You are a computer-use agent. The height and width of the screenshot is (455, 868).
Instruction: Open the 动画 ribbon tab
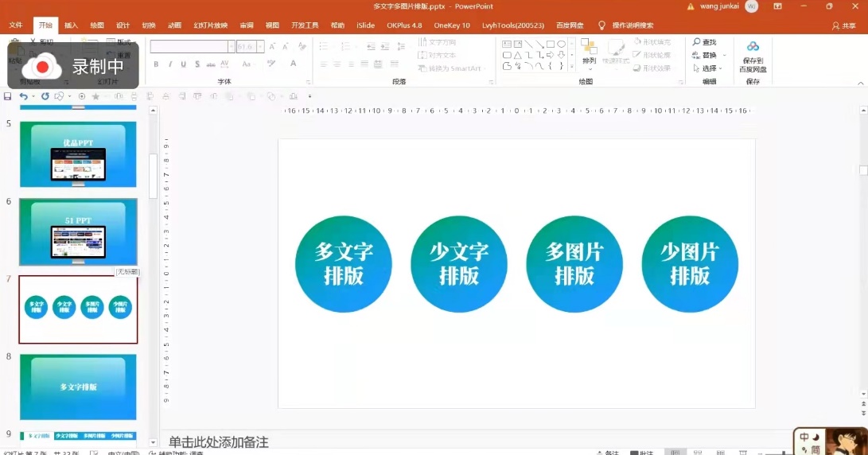pyautogui.click(x=174, y=25)
